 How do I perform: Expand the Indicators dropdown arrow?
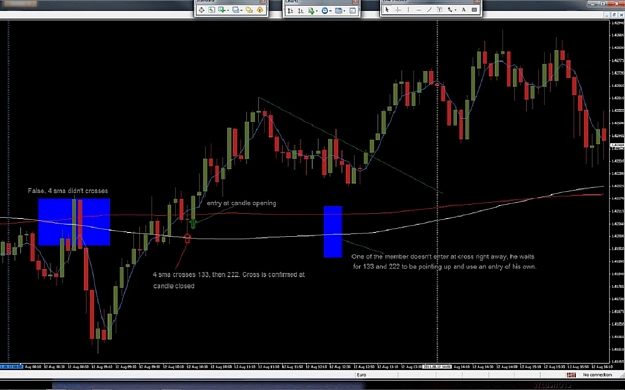(316, 11)
